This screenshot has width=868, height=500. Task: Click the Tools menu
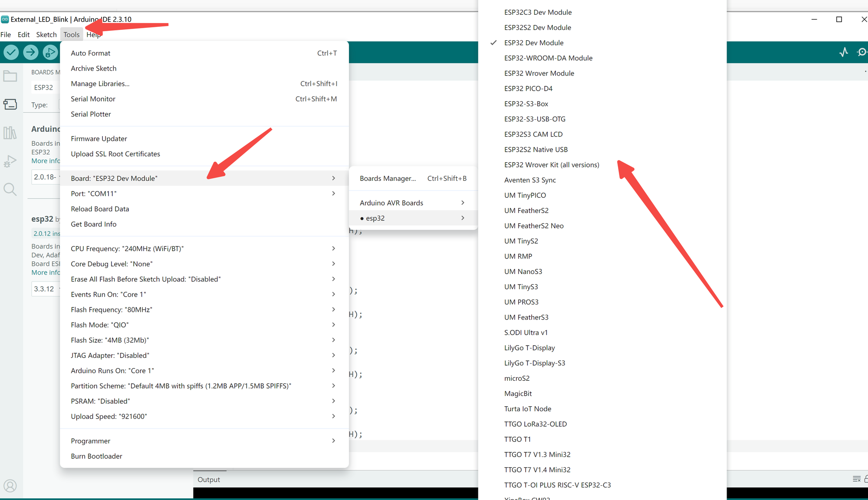pyautogui.click(x=72, y=35)
